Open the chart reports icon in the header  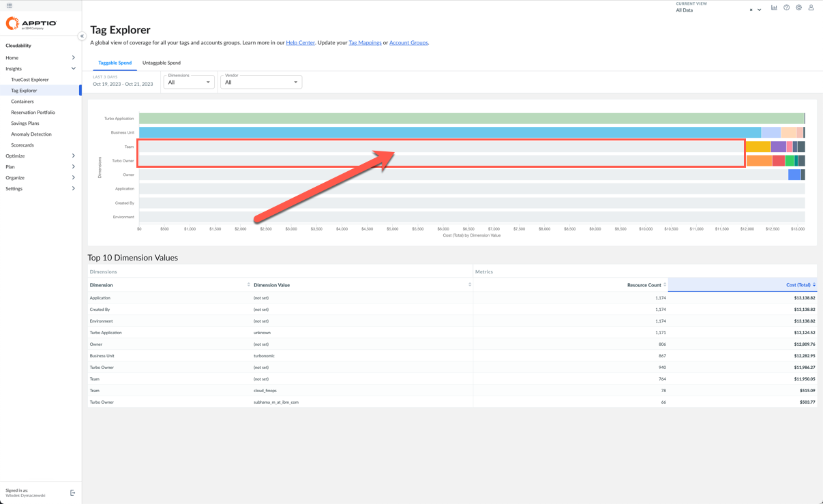[x=774, y=8]
